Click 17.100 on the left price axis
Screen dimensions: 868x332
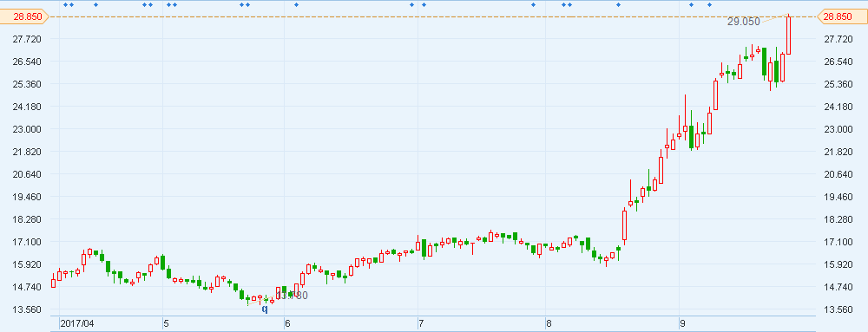tap(28, 242)
